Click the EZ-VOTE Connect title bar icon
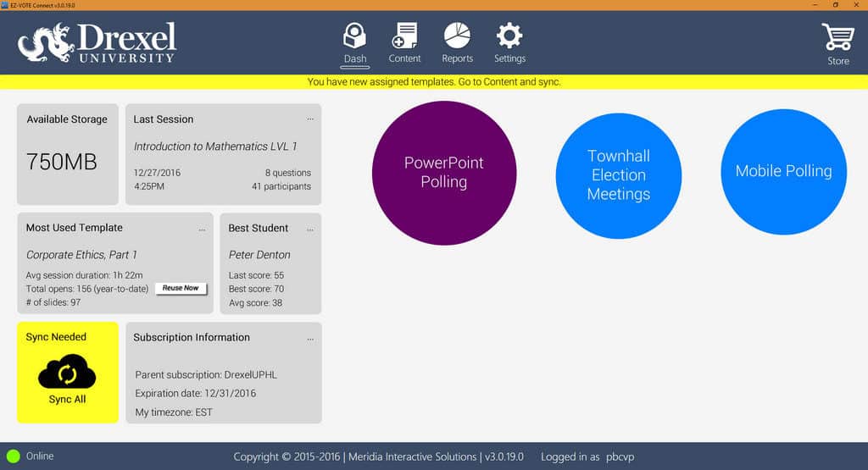Viewport: 868px width, 470px height. pos(5,5)
